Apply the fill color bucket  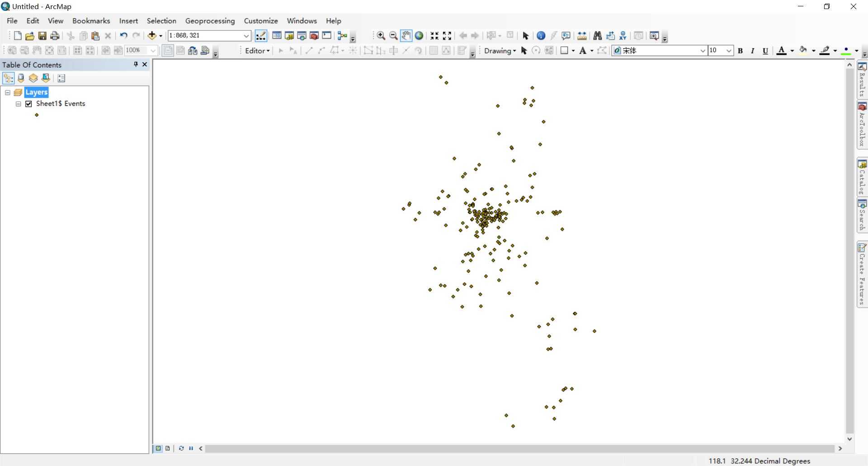[x=804, y=51]
